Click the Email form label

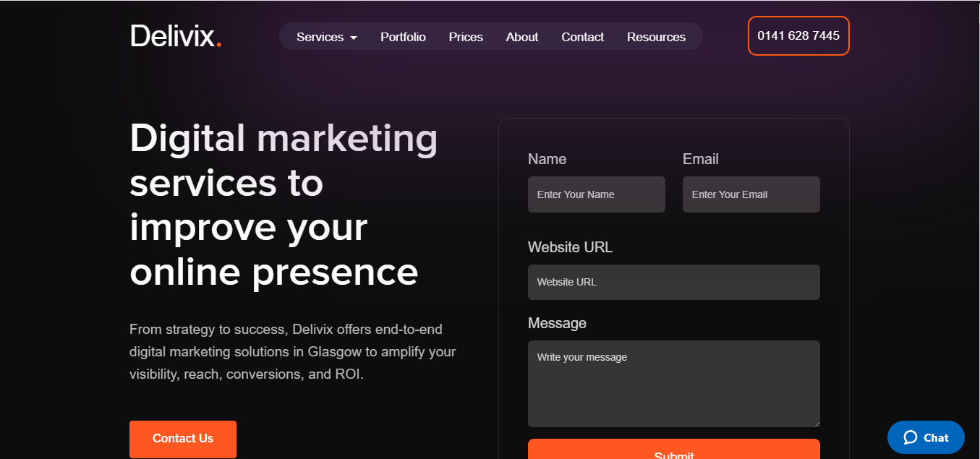700,159
